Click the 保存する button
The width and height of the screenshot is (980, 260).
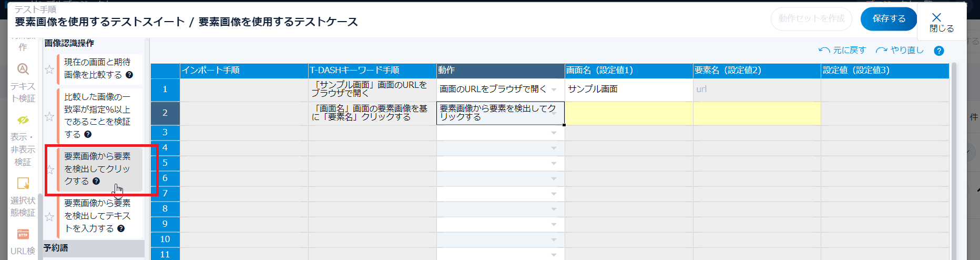[x=889, y=19]
